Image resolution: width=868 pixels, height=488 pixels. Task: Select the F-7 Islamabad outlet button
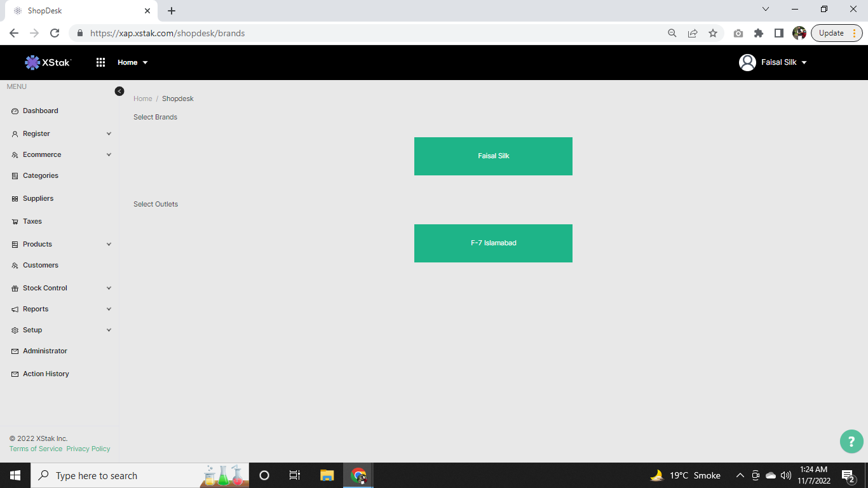click(x=493, y=243)
